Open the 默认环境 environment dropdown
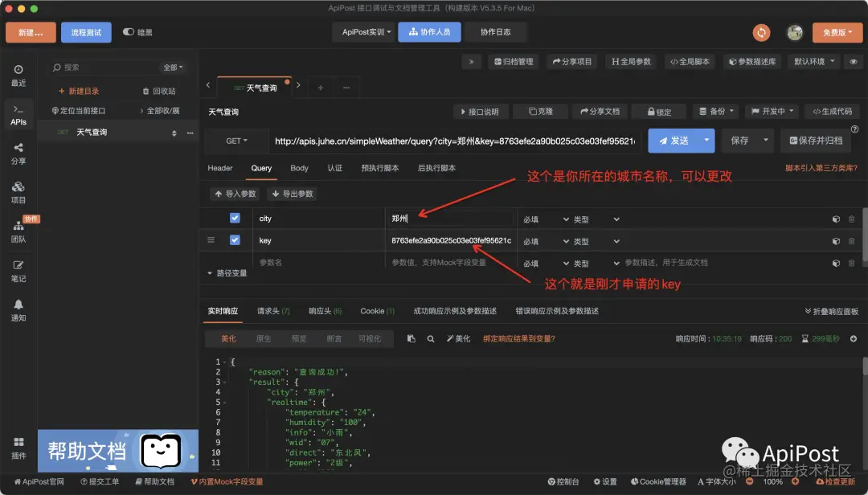This screenshot has height=495, width=868. [x=813, y=61]
